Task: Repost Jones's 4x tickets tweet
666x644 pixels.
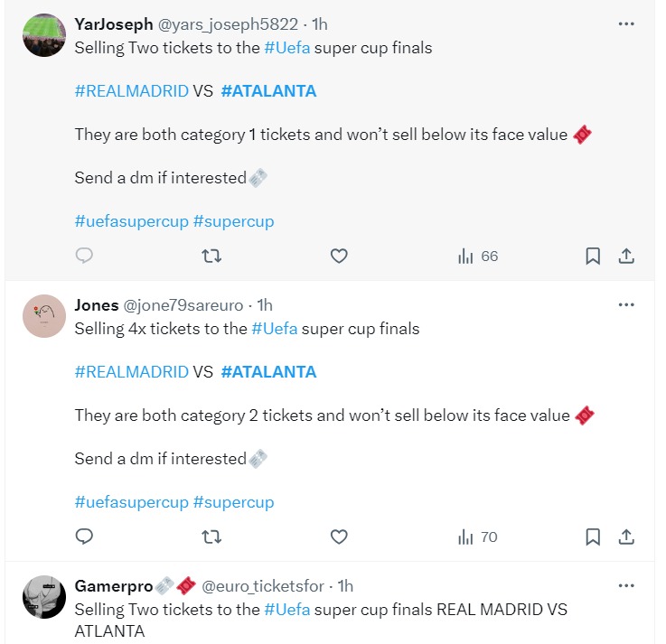Action: 211,537
